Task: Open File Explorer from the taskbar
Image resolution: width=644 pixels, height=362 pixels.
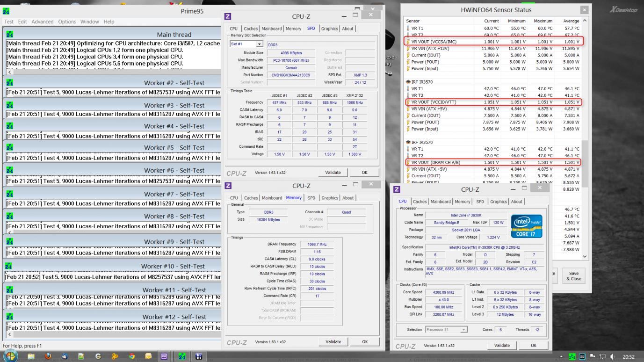Action: 31,356
